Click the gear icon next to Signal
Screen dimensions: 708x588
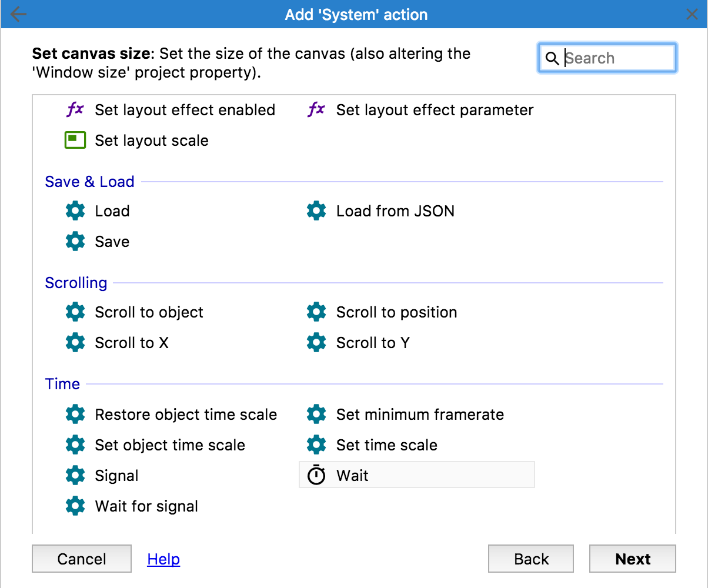(x=75, y=475)
